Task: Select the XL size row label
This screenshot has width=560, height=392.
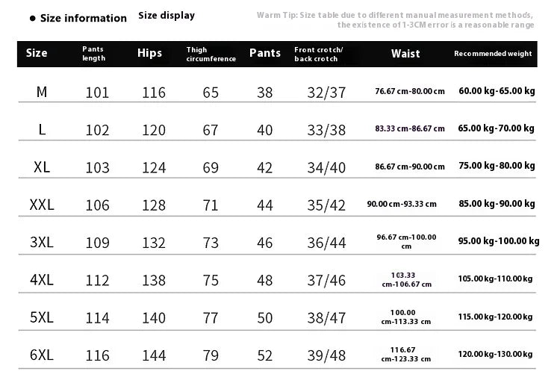Action: tap(42, 167)
